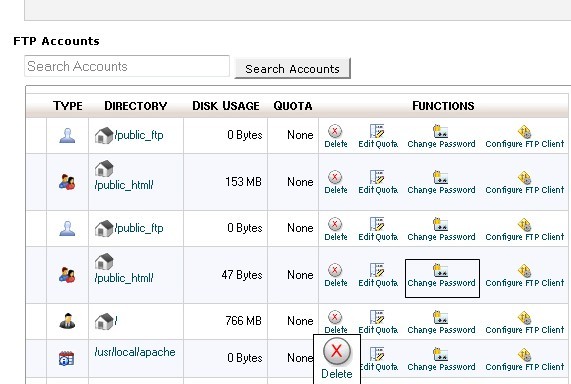This screenshot has height=384, width=571.
Task: Configure FTP Client for the /usr/local/apache account
Action: pos(524,359)
